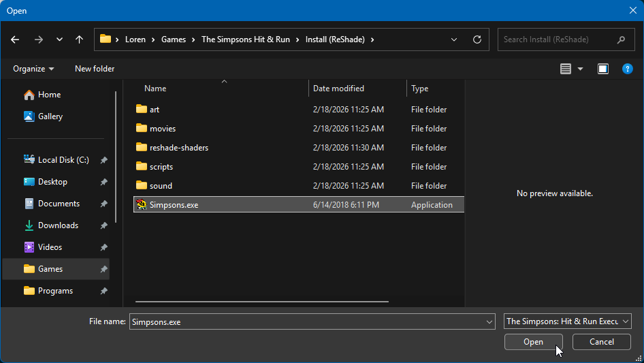Select the reshade-shaders folder
This screenshot has height=363, width=644.
(299, 148)
